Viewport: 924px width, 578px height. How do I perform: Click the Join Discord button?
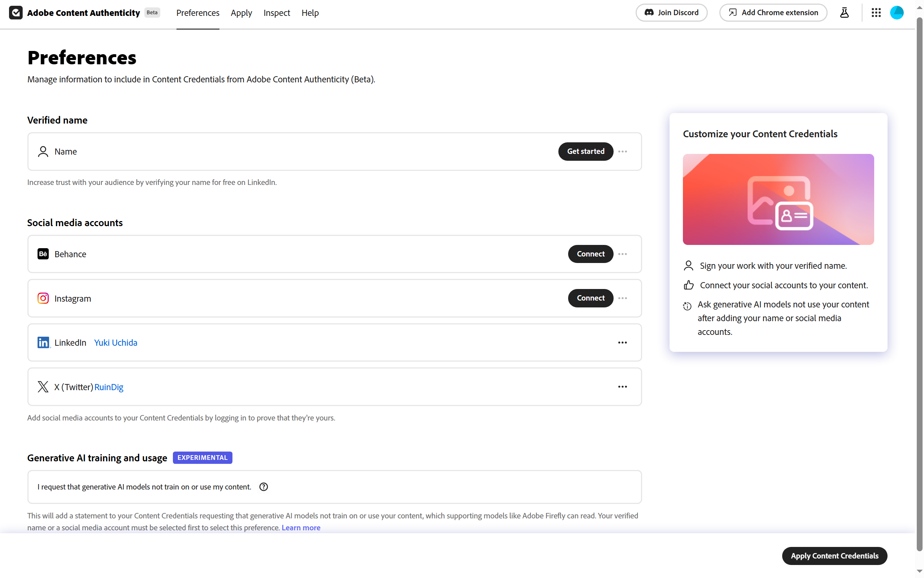click(671, 13)
